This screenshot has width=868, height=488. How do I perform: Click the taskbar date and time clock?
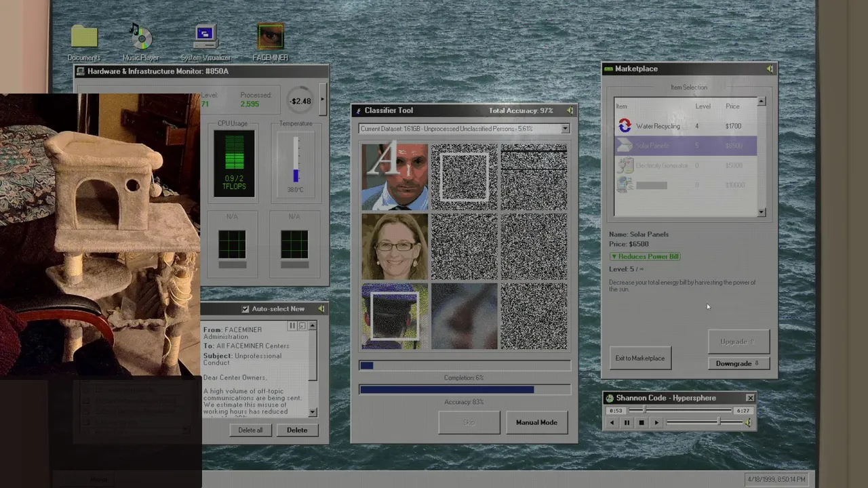[776, 479]
